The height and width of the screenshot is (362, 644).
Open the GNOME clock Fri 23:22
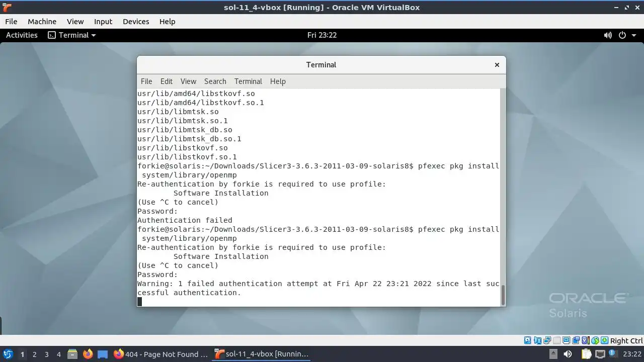click(x=322, y=35)
